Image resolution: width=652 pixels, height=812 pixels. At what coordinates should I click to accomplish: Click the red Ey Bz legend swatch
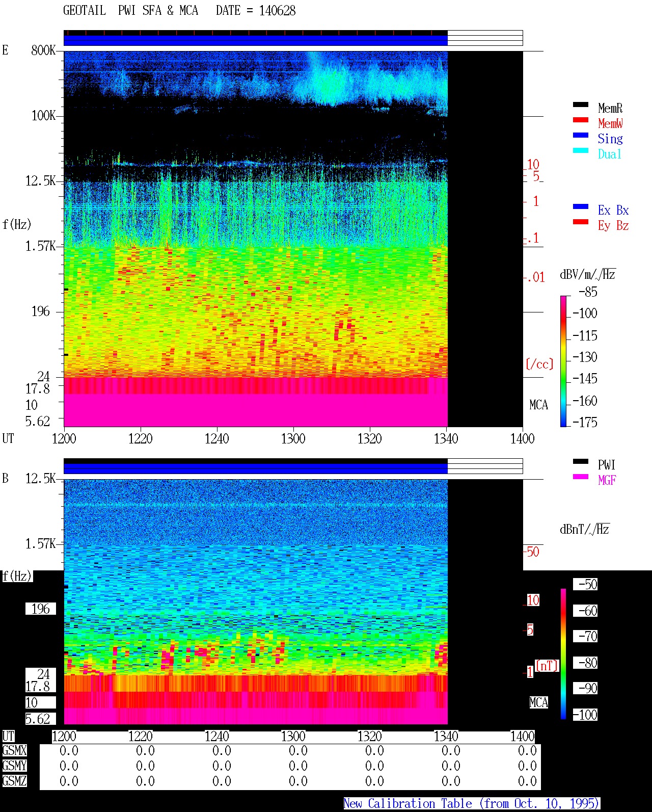[x=581, y=222]
